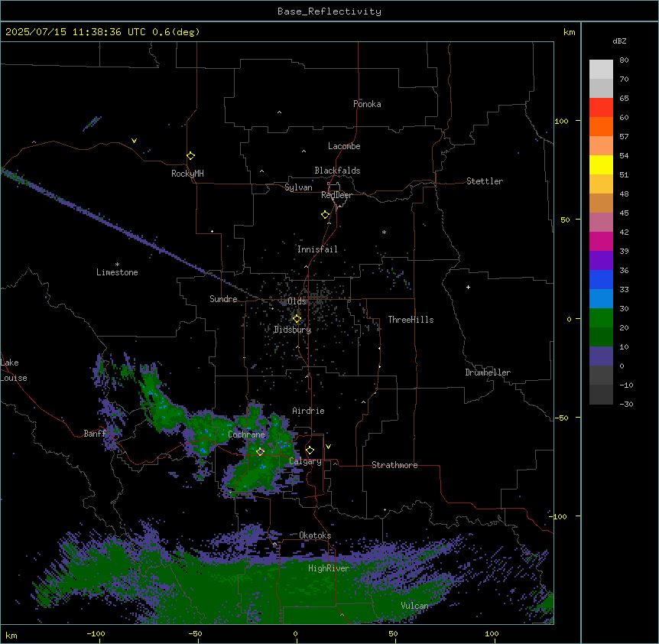The height and width of the screenshot is (644, 659).
Task: Pick the royal blue 33-36 dBZ legend swatch
Action: pos(601,279)
